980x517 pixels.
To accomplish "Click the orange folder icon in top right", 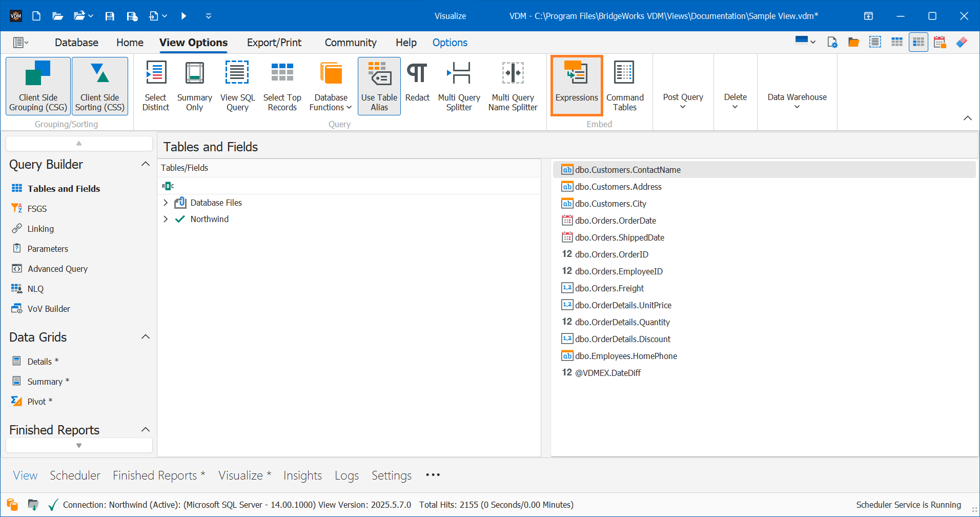I will [853, 42].
